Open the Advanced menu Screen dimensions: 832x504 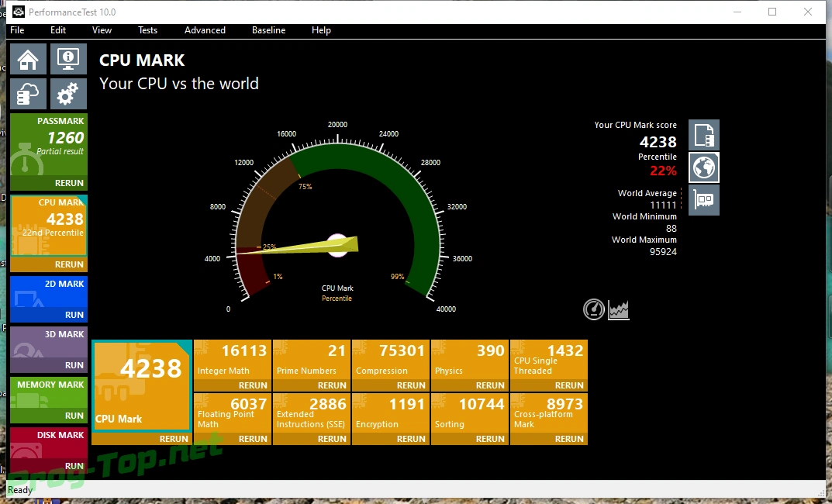point(205,30)
